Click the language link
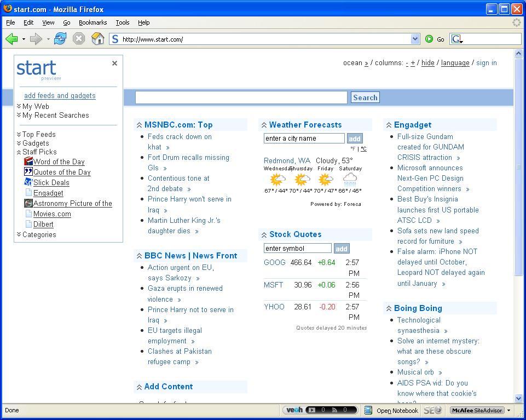 tap(455, 63)
